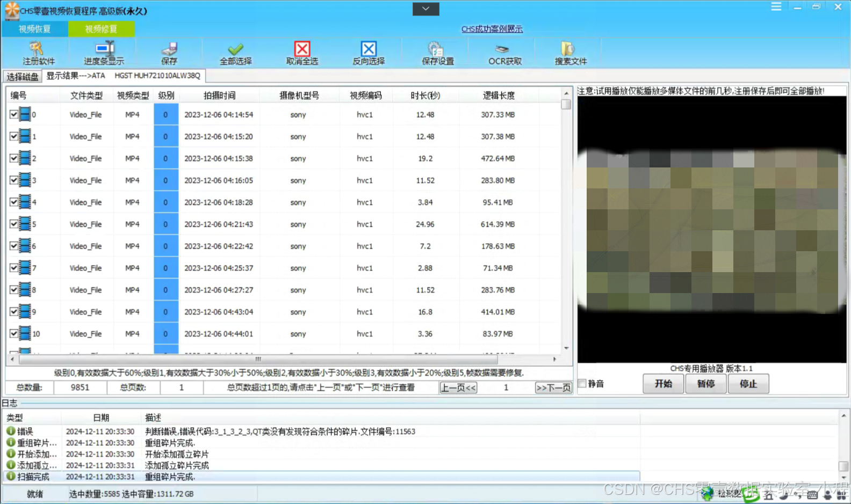Click the 扫描完成 log entry icon

click(11, 476)
